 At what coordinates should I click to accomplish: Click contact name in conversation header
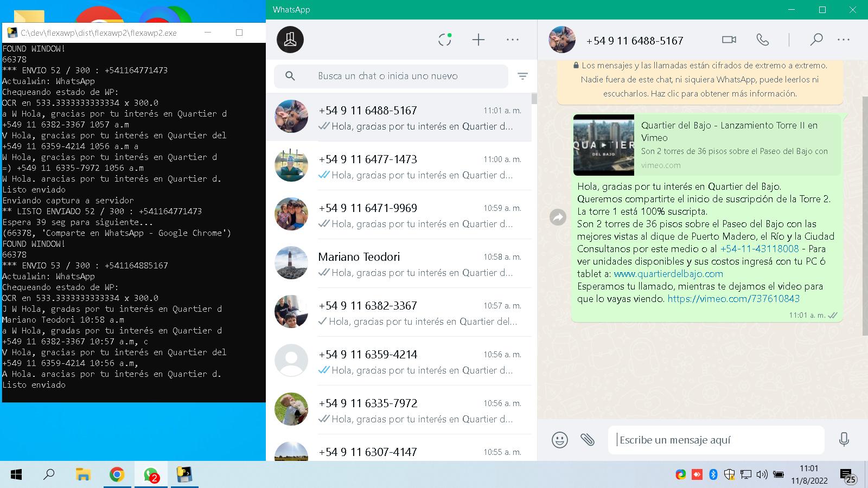point(635,41)
